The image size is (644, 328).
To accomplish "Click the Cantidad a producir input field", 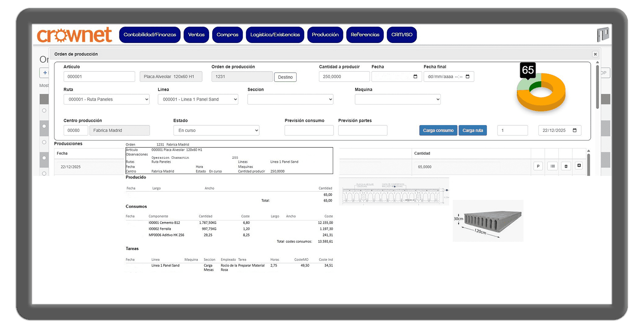I will point(344,77).
